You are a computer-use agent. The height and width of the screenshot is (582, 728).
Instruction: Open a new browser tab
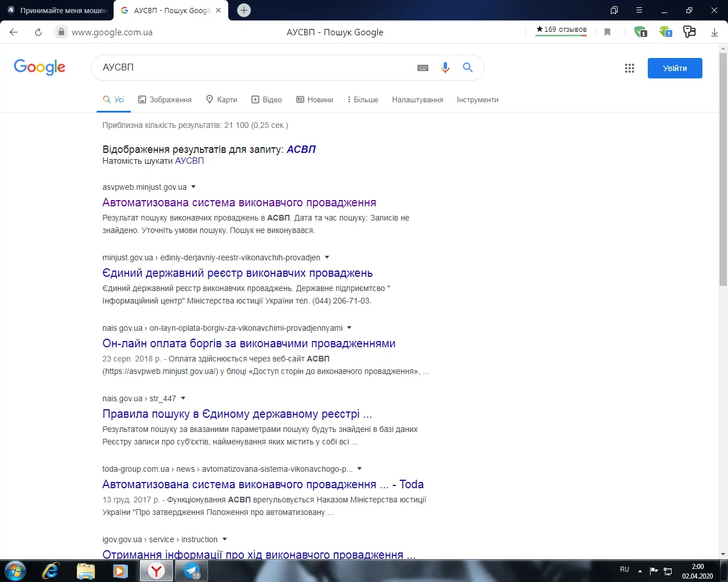coord(243,10)
